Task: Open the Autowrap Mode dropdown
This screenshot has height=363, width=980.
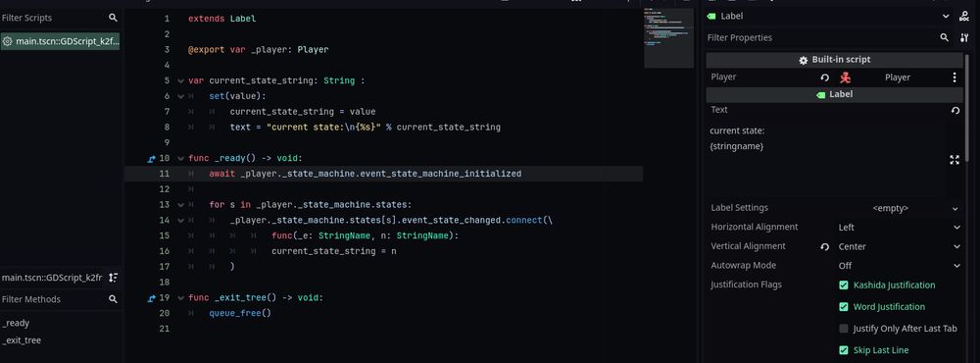Action: [899, 265]
